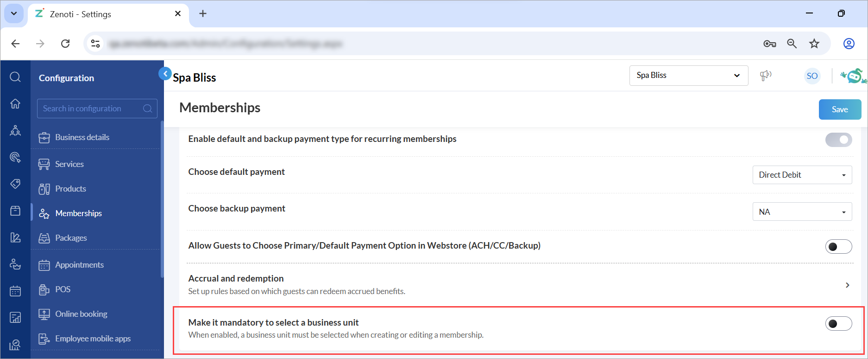
Task: Collapse the Configuration sidebar with arrow button
Action: pyautogui.click(x=165, y=74)
